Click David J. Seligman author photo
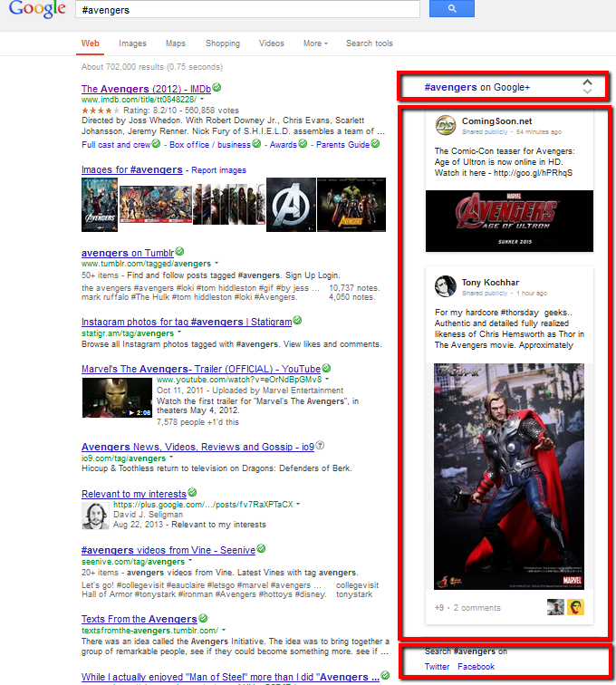The height and width of the screenshot is (685, 616). (95, 516)
